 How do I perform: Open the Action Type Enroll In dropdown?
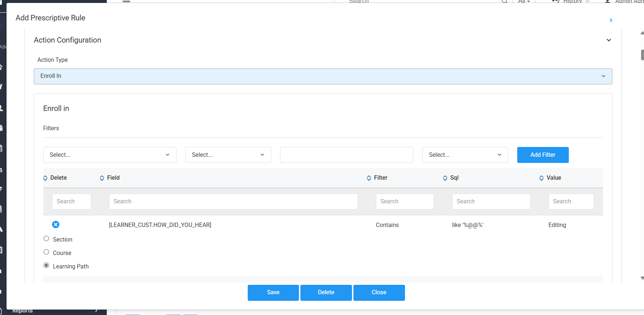tap(323, 76)
